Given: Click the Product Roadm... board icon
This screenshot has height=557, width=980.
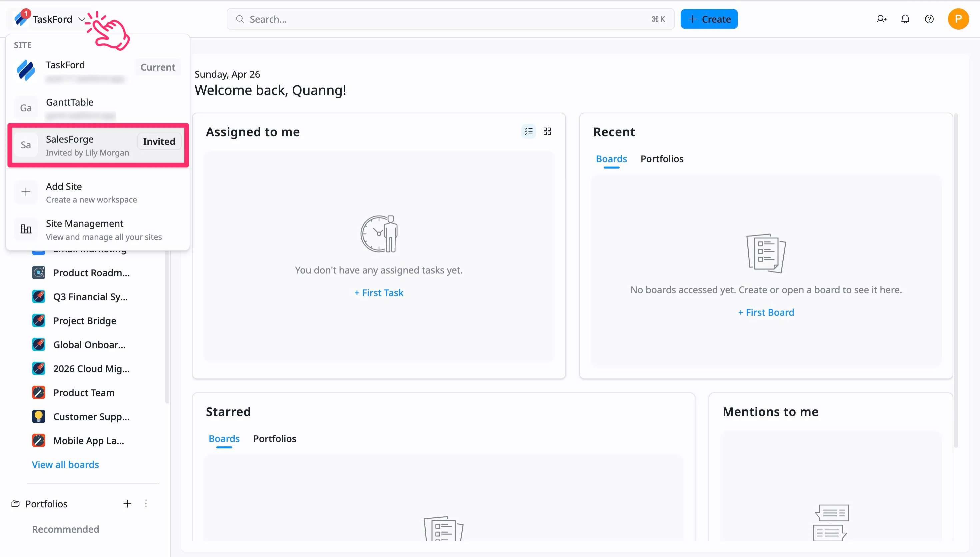Looking at the screenshot, I should [x=39, y=273].
